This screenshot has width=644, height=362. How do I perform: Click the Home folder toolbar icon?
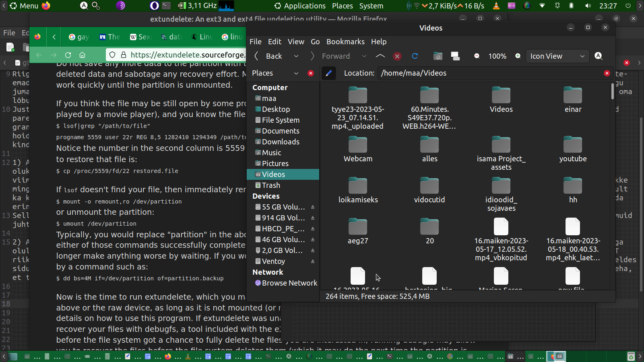pyautogui.click(x=438, y=56)
